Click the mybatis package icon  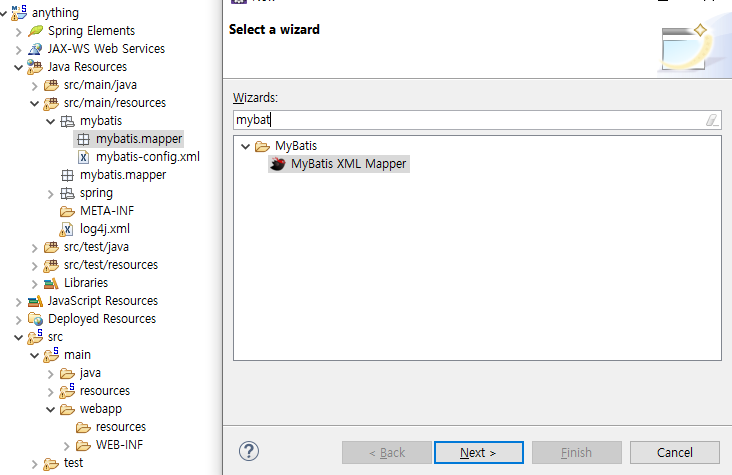pyautogui.click(x=67, y=121)
